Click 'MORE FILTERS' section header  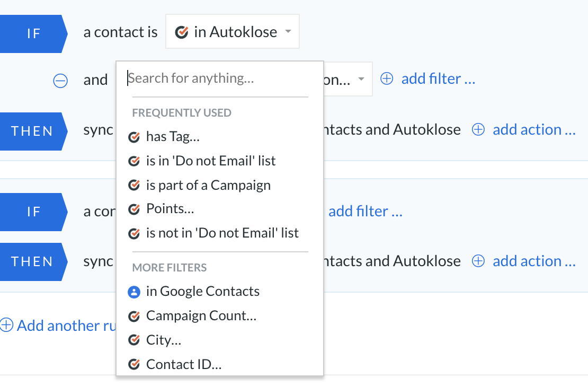(170, 267)
